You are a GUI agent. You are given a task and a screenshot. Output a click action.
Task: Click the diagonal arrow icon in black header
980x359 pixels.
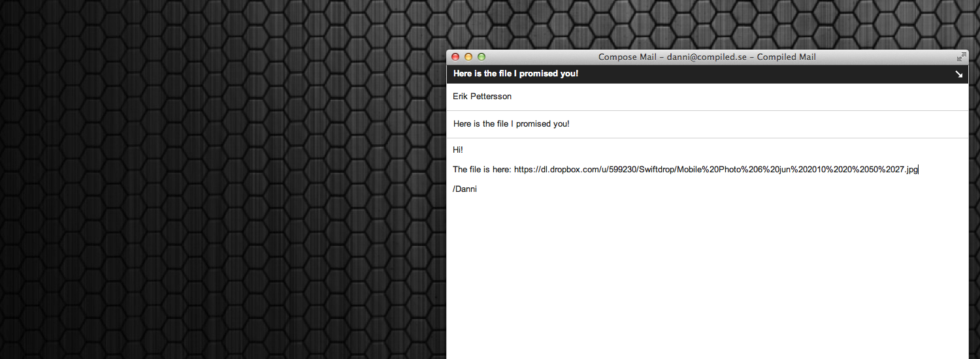point(958,74)
